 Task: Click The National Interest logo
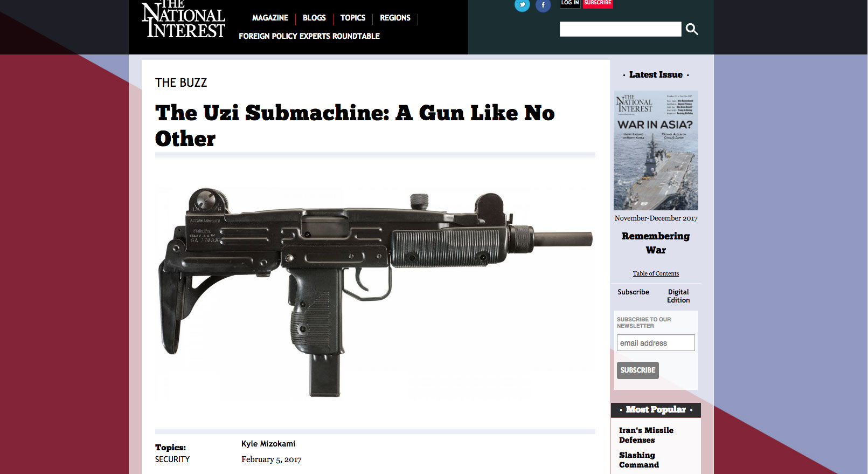183,19
